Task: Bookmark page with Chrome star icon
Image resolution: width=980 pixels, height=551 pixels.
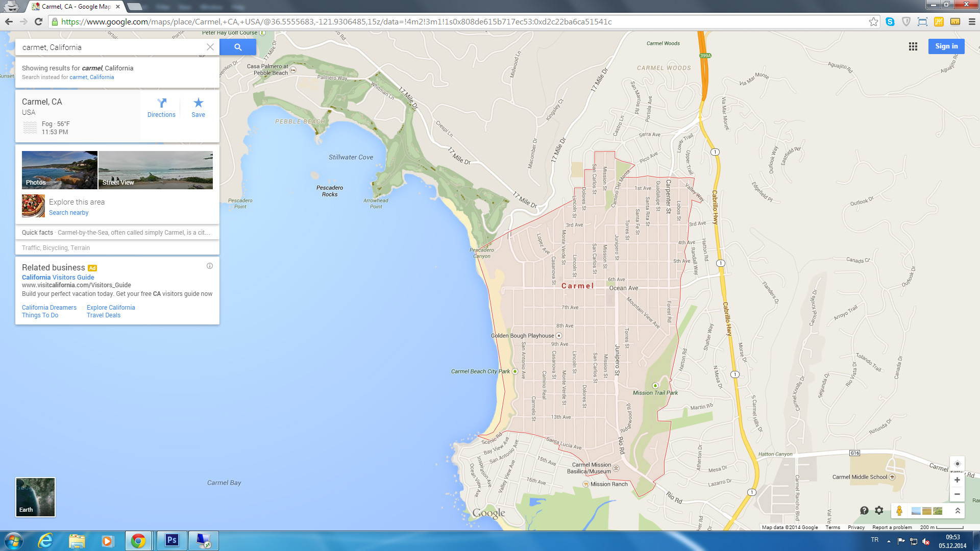Action: [x=873, y=21]
